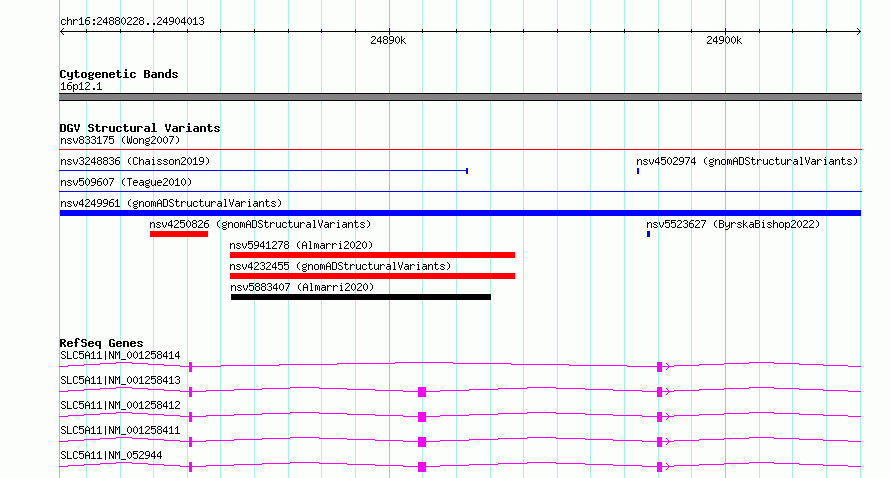Open transcript SLC5A11|NM_001258411 label
Image resolution: width=890 pixels, height=478 pixels.
tap(120, 430)
